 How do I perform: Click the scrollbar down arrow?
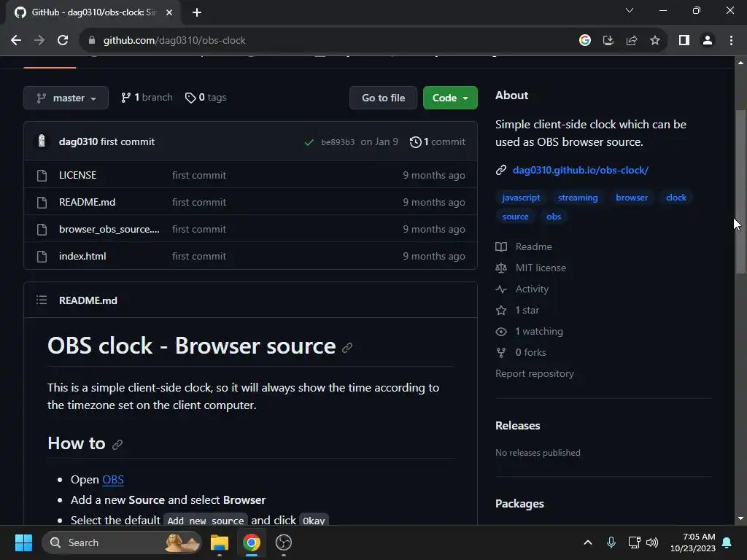point(740,518)
